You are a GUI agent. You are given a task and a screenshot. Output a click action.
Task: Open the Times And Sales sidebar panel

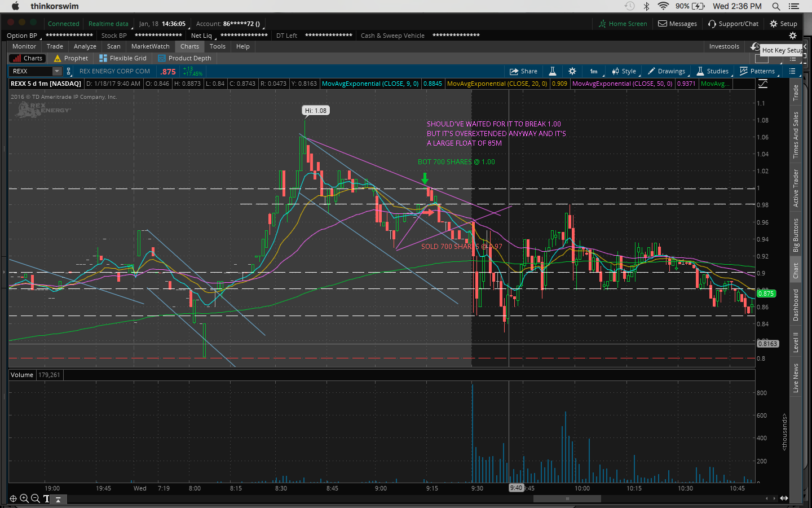coord(796,135)
